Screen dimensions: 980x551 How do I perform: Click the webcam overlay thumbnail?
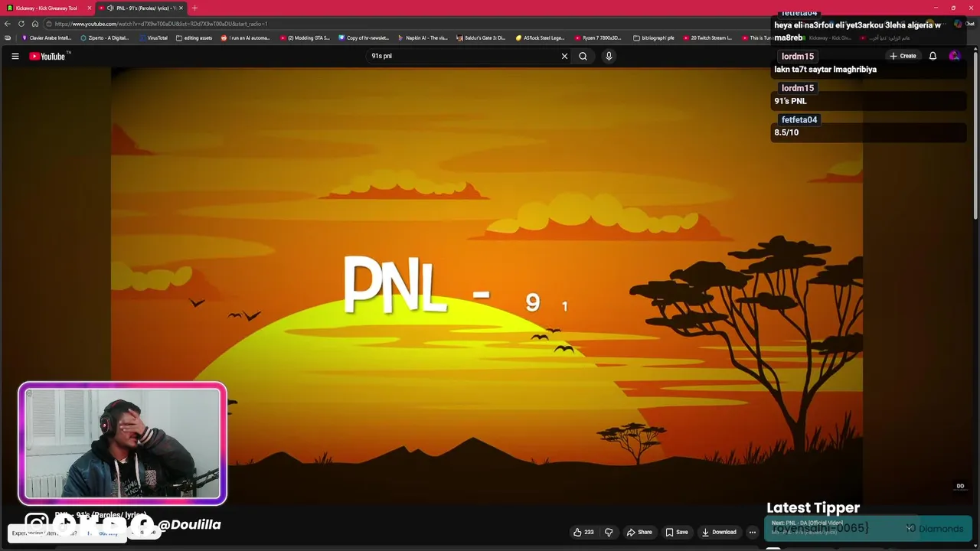pyautogui.click(x=122, y=443)
